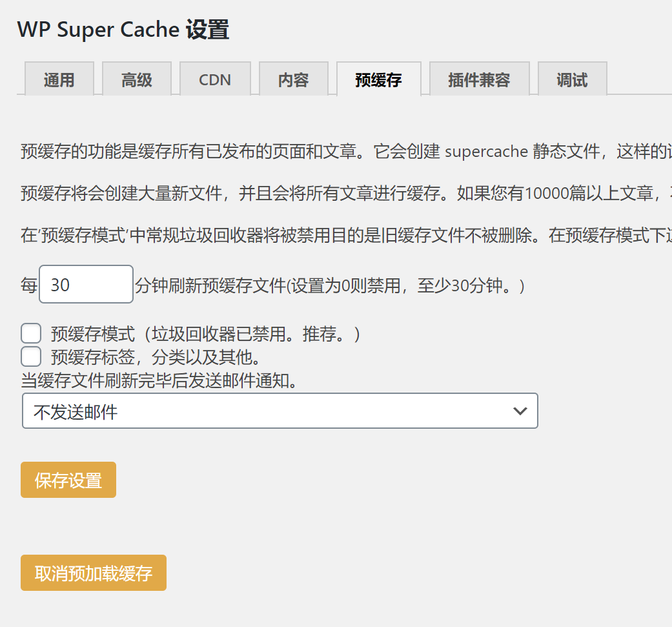Open the 不发送邮件 email notification dropdown
Viewport: 672px width, 627px height.
tap(280, 411)
